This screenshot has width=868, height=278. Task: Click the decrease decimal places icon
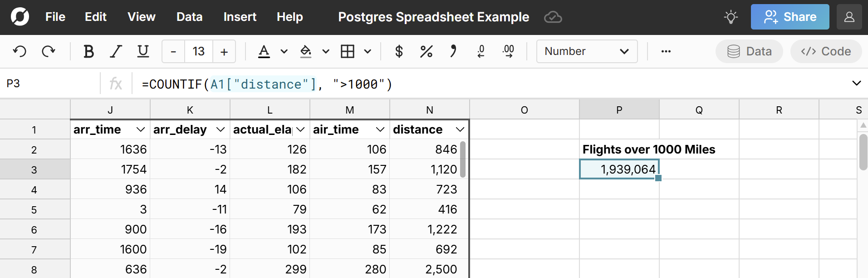pos(481,51)
